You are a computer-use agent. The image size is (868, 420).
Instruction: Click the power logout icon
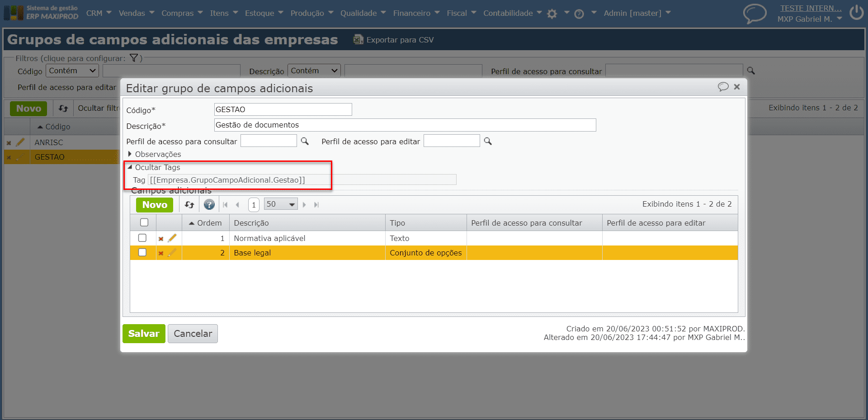[857, 13]
